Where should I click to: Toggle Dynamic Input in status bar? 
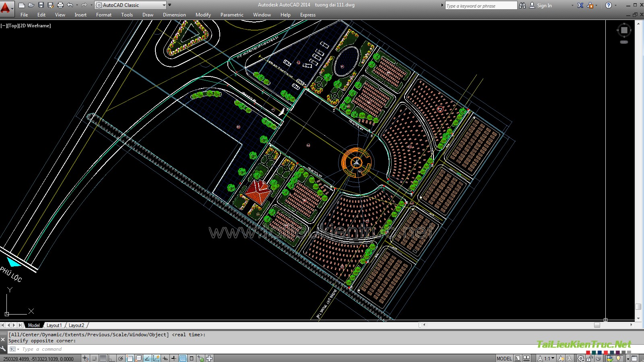click(x=165, y=358)
